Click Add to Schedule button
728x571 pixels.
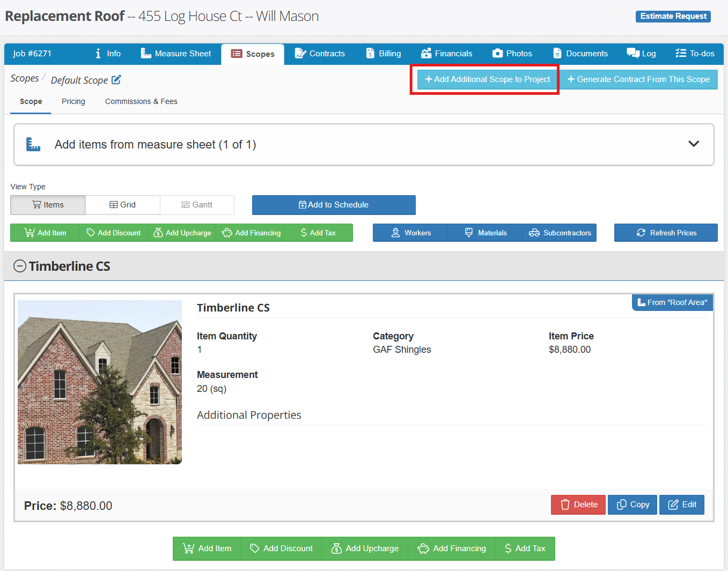click(334, 205)
